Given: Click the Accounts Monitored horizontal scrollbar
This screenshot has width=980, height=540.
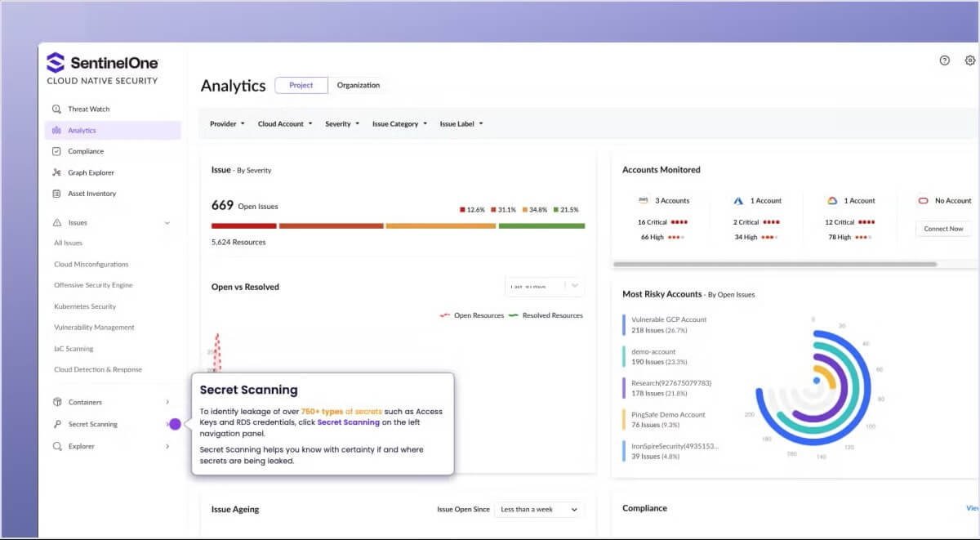Looking at the screenshot, I should point(774,264).
